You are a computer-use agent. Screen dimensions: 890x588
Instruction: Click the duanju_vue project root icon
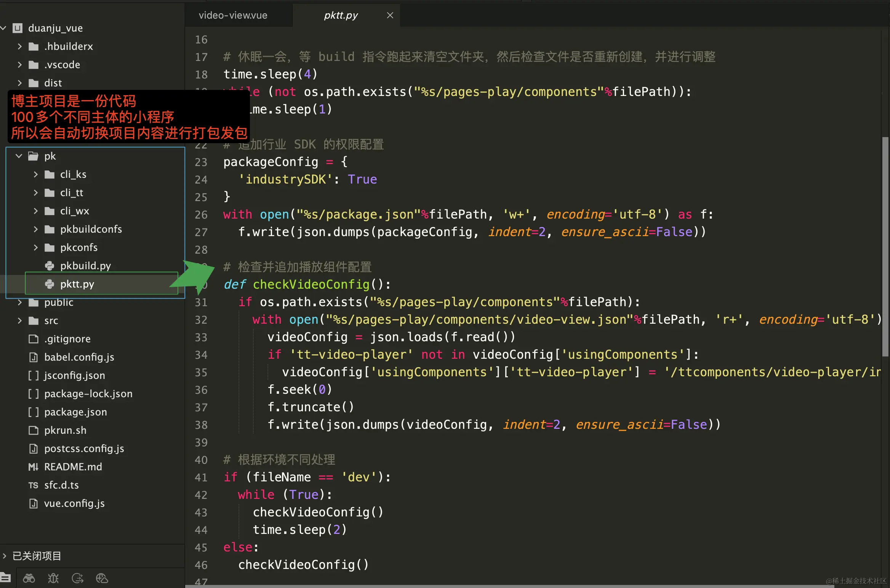coord(18,28)
